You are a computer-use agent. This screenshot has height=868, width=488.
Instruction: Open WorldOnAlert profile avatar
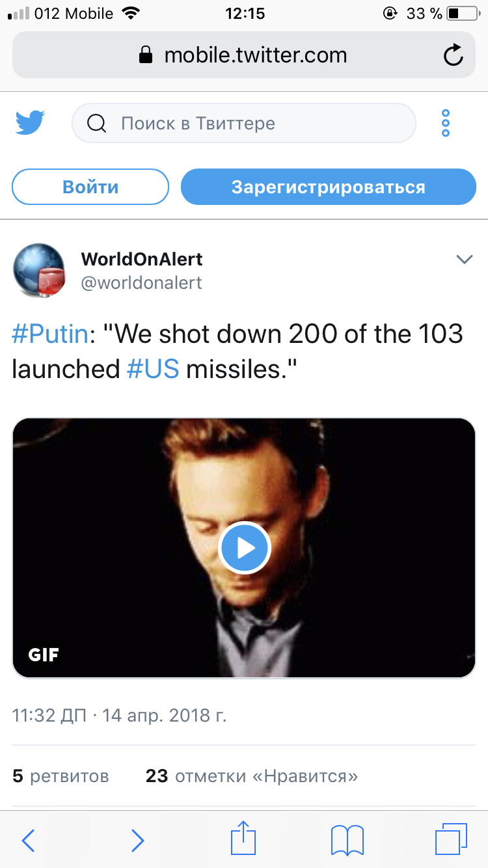click(x=40, y=270)
